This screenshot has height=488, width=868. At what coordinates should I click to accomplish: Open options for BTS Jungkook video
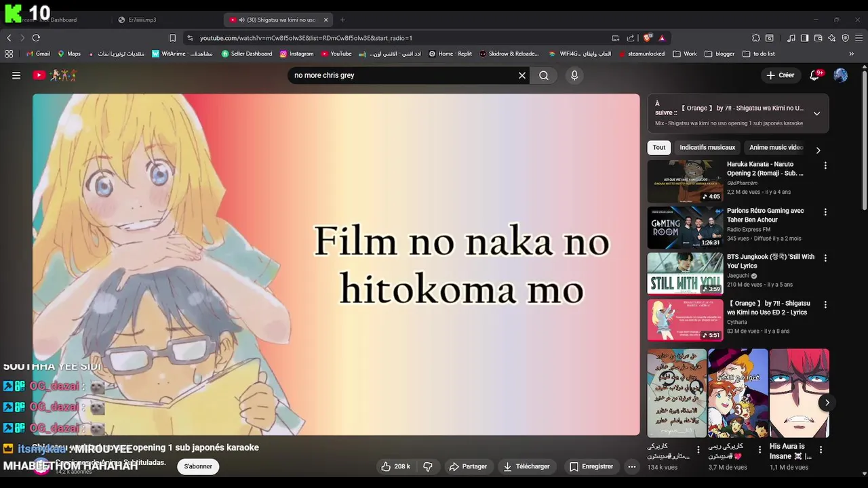825,258
